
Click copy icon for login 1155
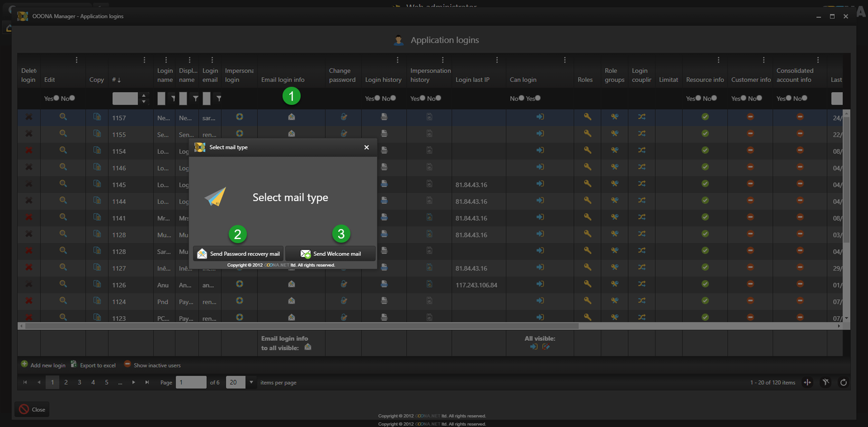click(x=97, y=134)
